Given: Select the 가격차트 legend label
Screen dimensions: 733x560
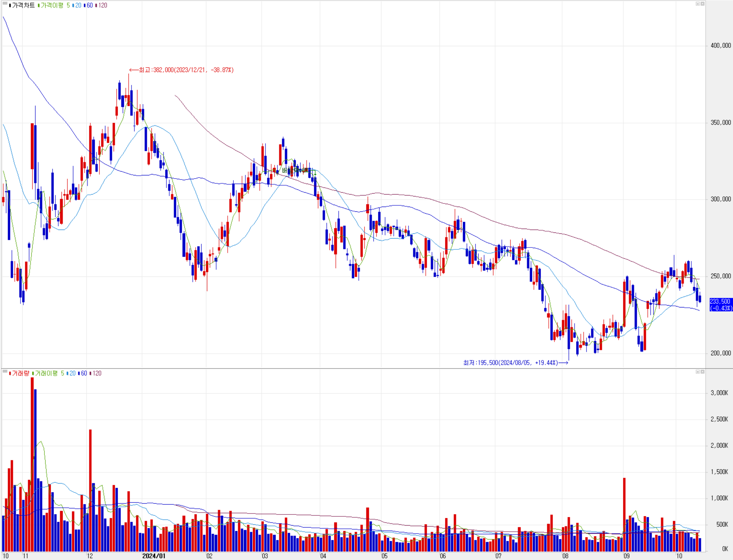Looking at the screenshot, I should [23, 5].
